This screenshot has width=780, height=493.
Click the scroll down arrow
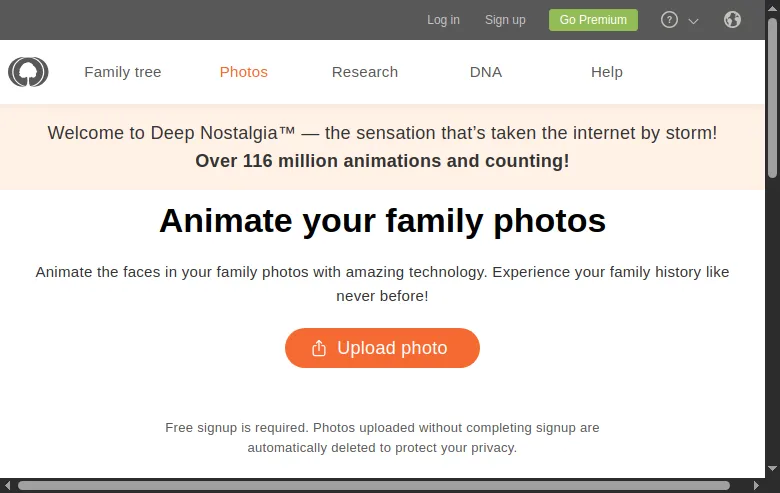(773, 468)
